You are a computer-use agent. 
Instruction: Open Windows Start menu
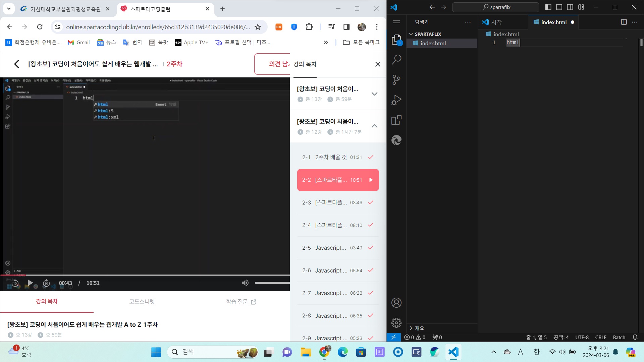click(x=156, y=352)
